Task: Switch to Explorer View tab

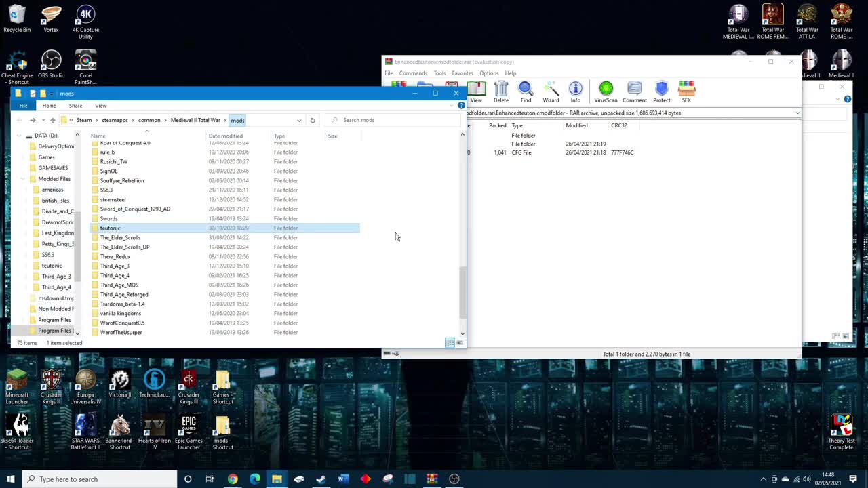Action: [100, 106]
